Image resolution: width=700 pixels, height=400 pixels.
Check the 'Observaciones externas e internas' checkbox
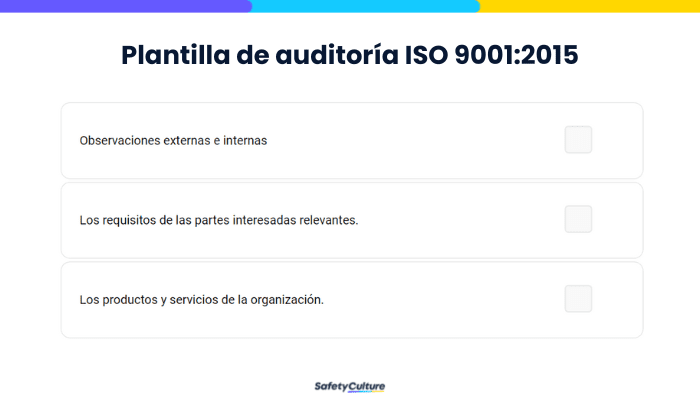tap(578, 140)
